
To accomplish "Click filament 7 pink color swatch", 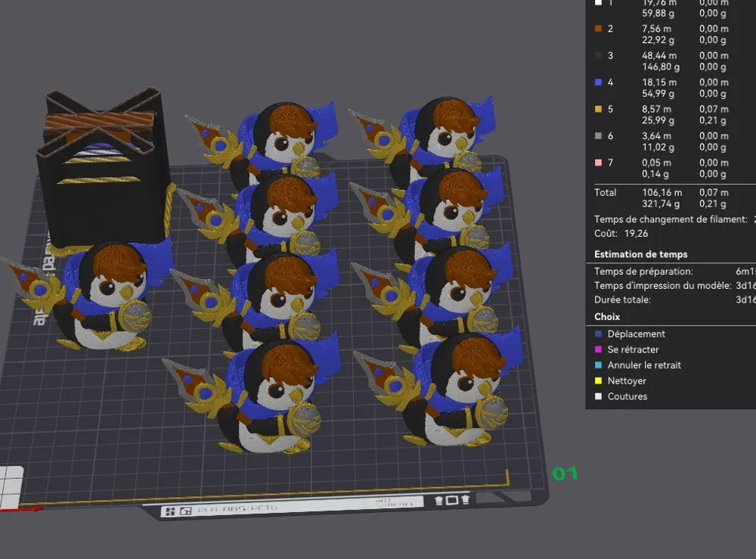I will pyautogui.click(x=597, y=162).
